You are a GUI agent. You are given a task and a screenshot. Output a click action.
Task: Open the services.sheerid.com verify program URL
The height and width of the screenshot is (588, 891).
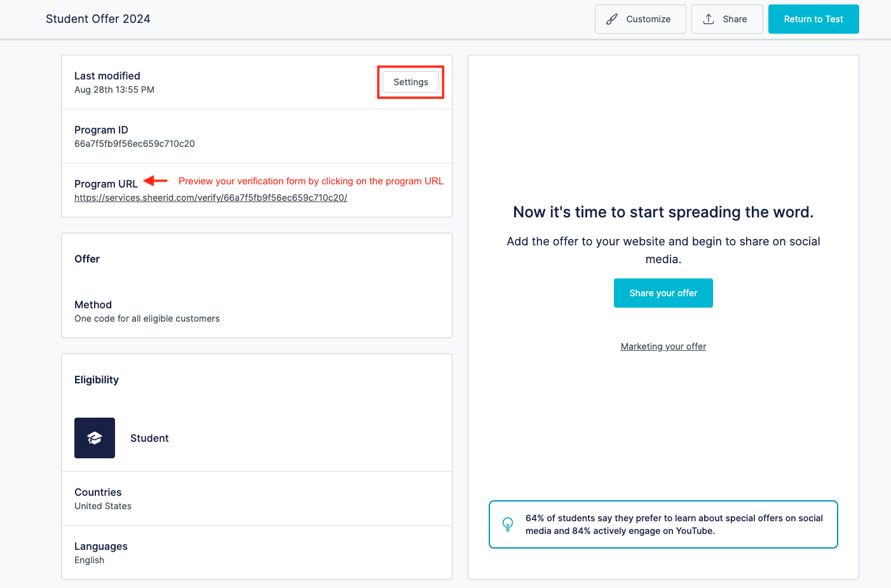pos(210,198)
